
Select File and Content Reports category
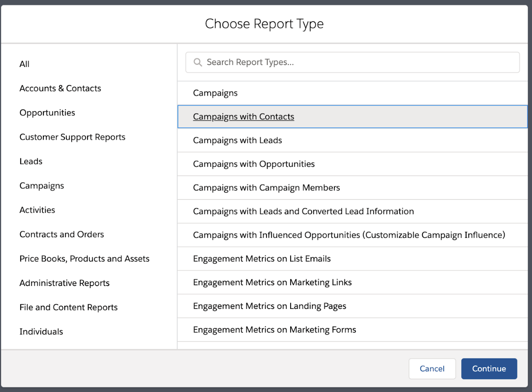(69, 307)
